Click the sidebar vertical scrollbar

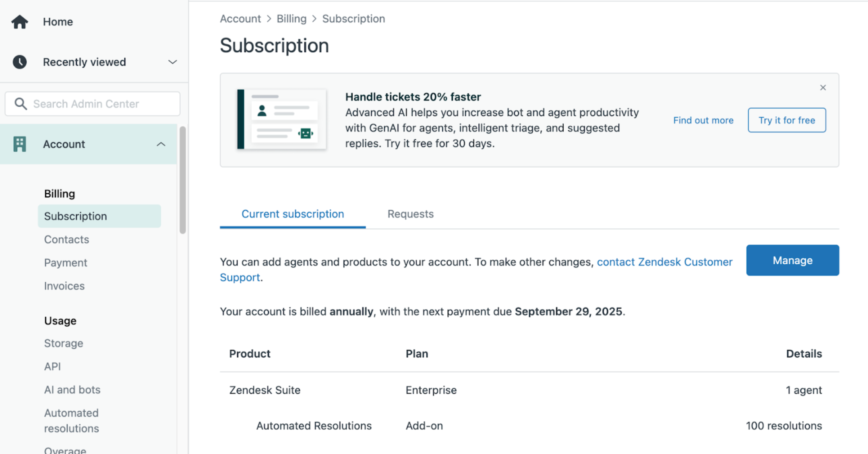(x=183, y=180)
